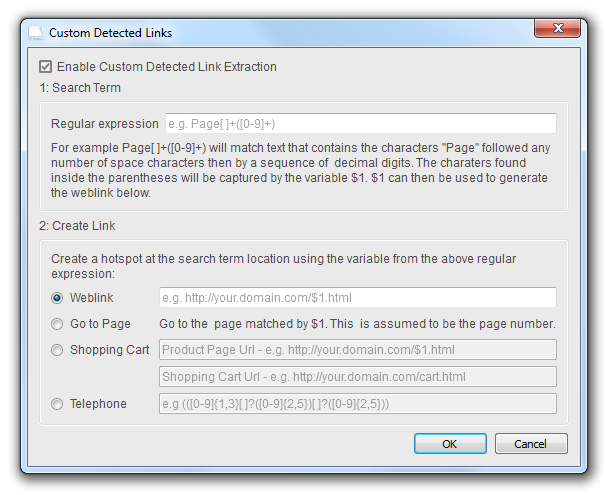Image resolution: width=607 pixels, height=495 pixels.
Task: Click the 1: Search Term heading
Action: point(79,88)
